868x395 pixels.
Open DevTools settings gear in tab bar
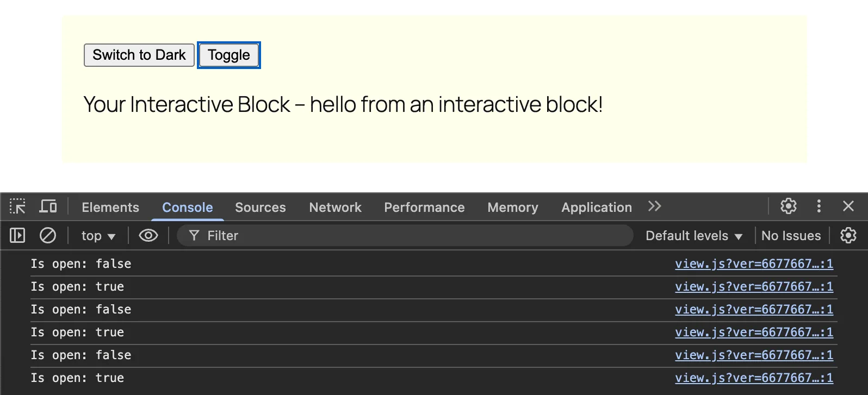point(788,206)
